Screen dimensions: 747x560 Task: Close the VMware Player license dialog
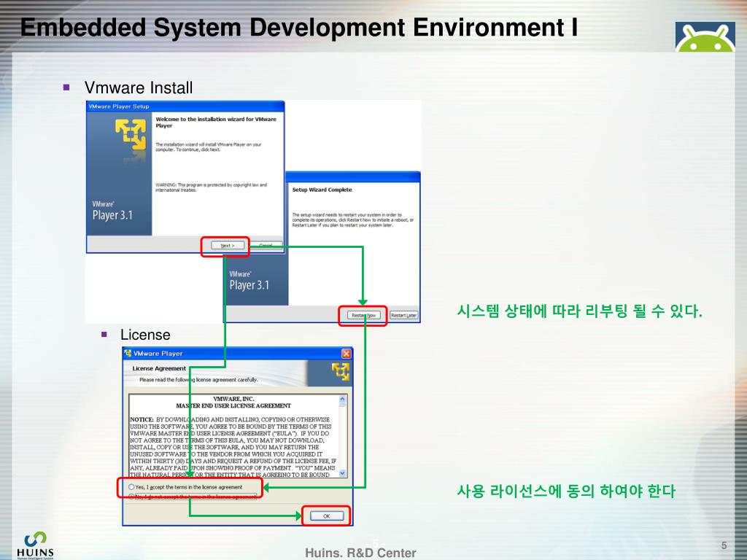tap(347, 354)
